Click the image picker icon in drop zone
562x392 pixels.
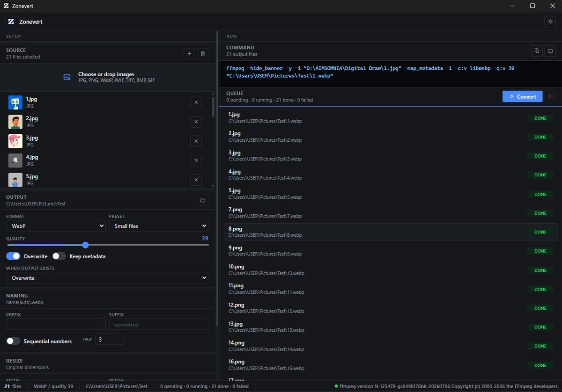point(67,77)
